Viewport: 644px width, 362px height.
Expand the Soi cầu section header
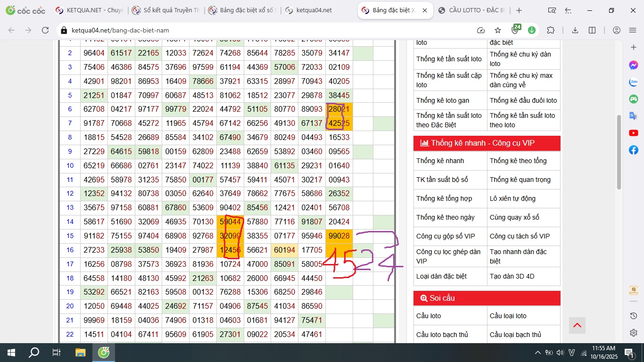pos(487,298)
